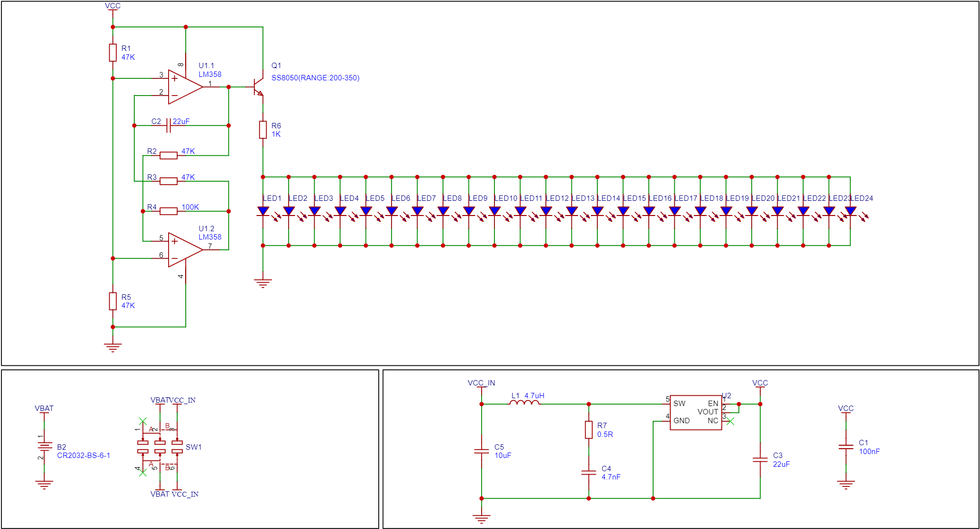Select the LED24 diode symbol

tap(851, 211)
